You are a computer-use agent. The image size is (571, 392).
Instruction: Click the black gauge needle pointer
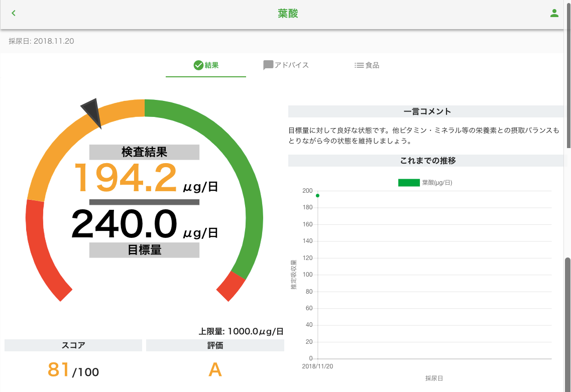tap(92, 112)
